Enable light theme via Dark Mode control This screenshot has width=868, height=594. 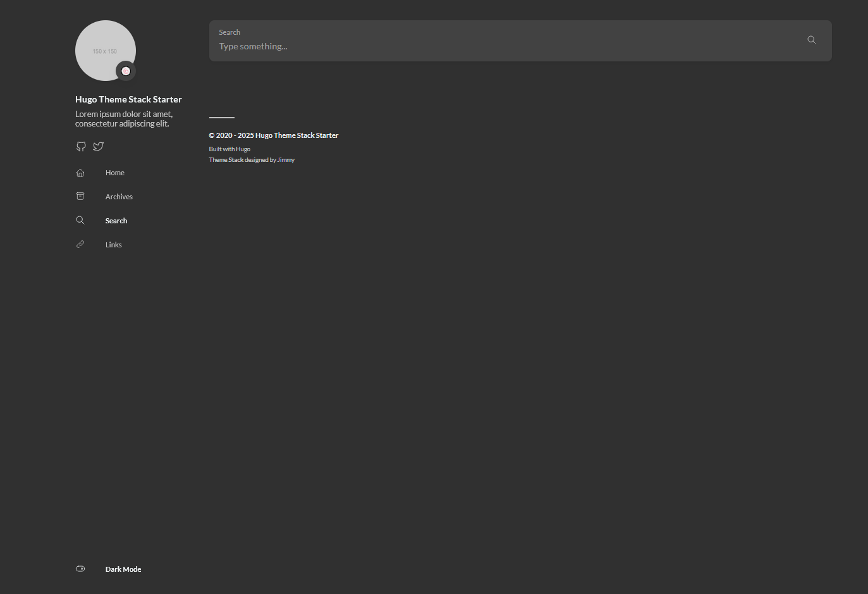80,569
